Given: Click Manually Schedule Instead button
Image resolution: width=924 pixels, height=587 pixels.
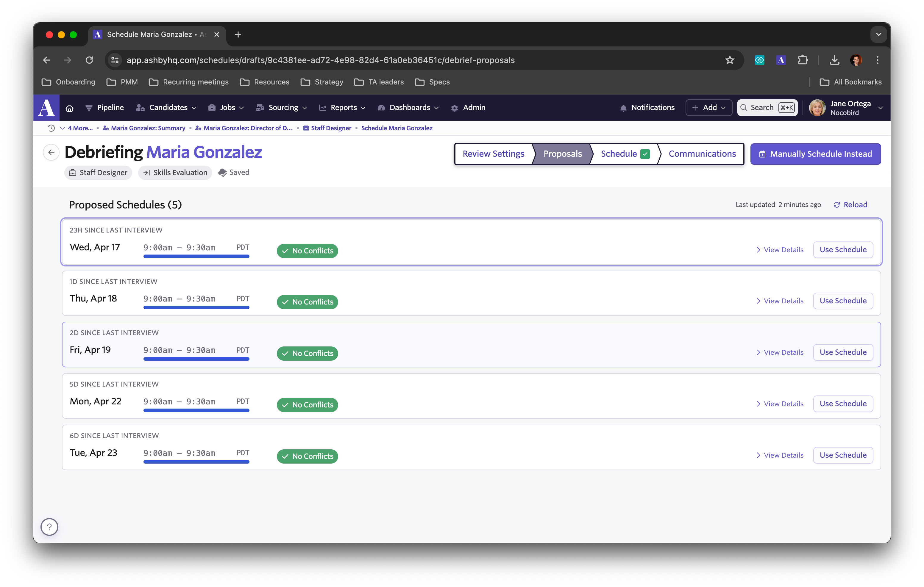Looking at the screenshot, I should click(x=815, y=154).
